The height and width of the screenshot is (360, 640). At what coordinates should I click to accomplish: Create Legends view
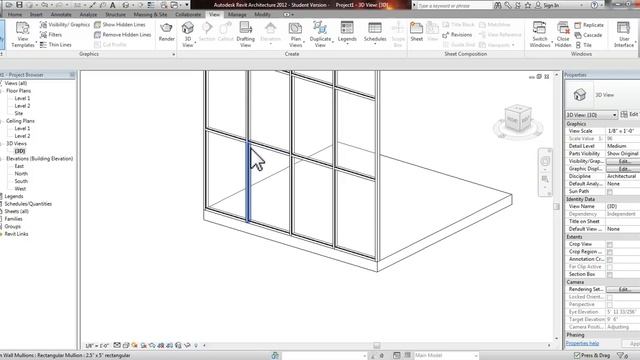tap(347, 32)
